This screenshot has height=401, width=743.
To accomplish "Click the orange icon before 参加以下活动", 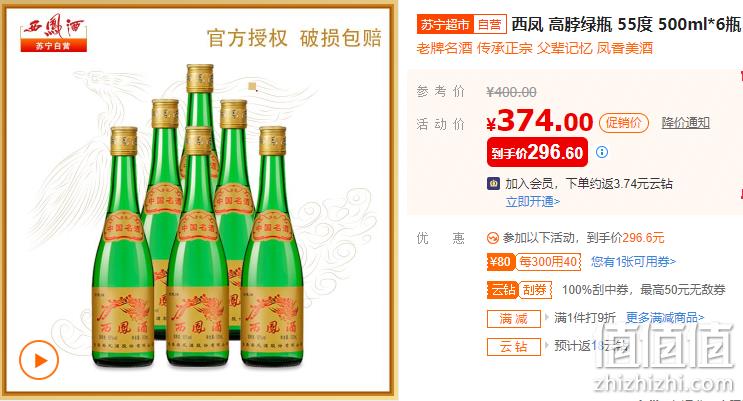I will click(x=493, y=238).
